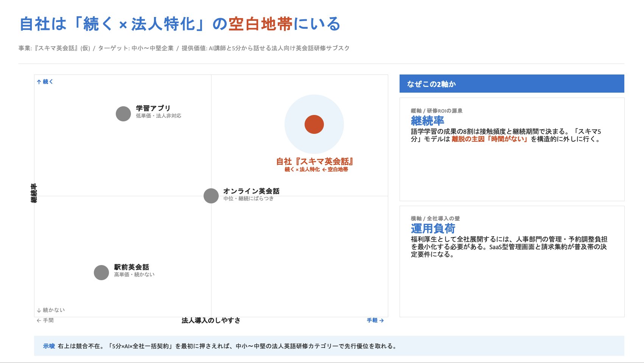Click the gray dot for 駅前英会話

pyautogui.click(x=101, y=273)
